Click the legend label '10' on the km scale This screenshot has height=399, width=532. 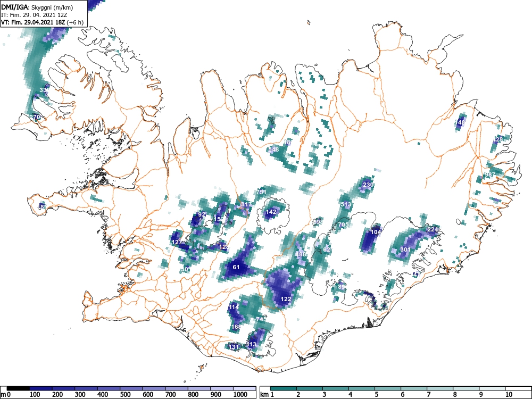[509, 395]
